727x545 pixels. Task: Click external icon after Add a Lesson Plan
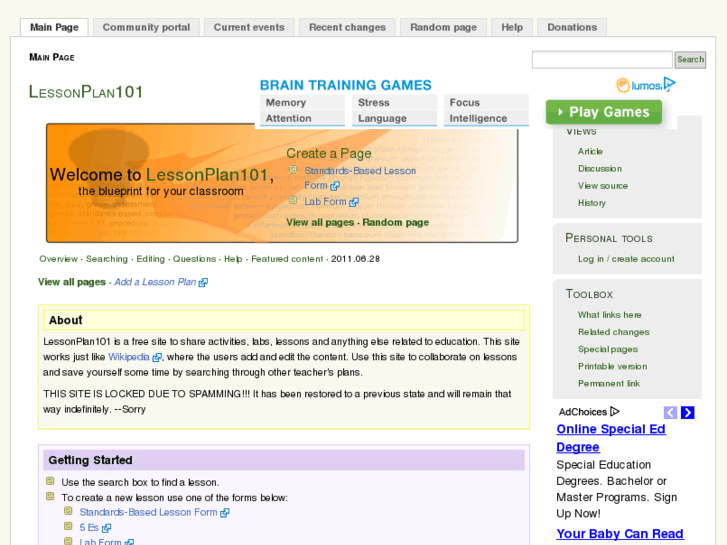pos(203,282)
